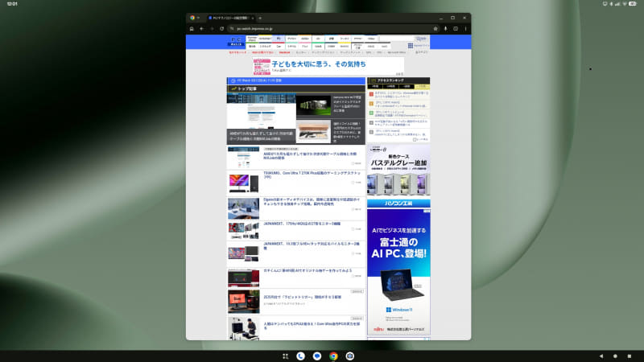The width and height of the screenshot is (644, 362).
Task: Open the battery status indicator
Action: 633,4
